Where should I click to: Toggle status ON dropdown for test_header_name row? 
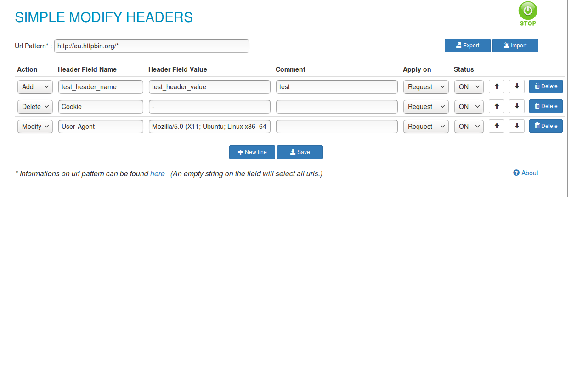(469, 87)
